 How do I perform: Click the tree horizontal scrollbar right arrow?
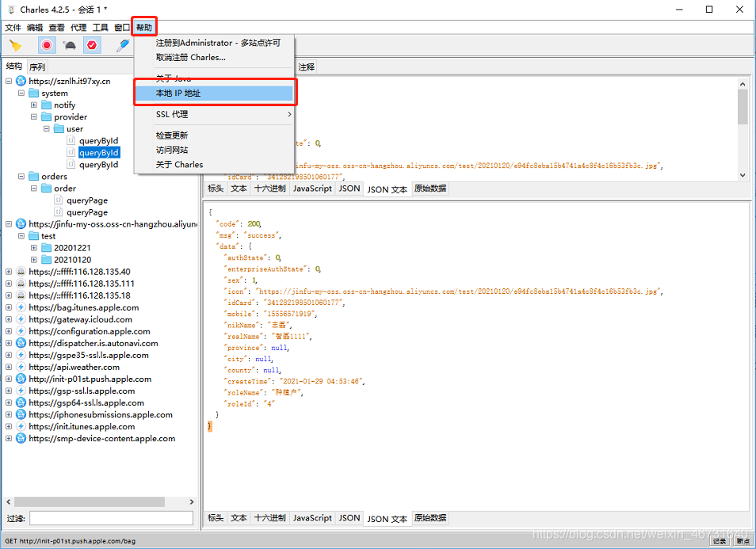(x=192, y=501)
